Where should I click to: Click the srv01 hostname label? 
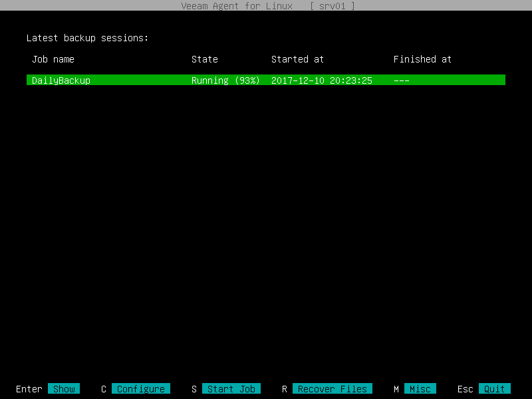coord(332,6)
